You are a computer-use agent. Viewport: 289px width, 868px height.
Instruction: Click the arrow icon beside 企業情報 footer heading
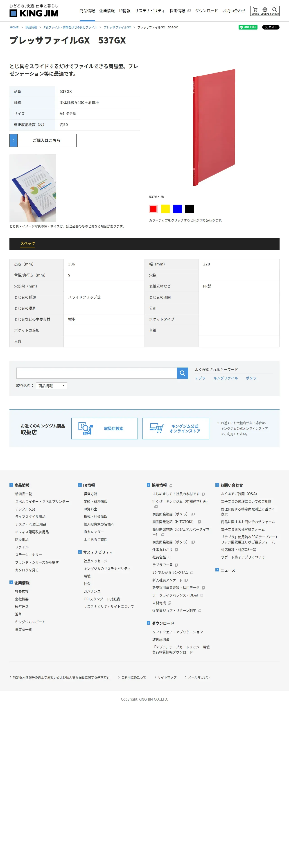(x=11, y=582)
